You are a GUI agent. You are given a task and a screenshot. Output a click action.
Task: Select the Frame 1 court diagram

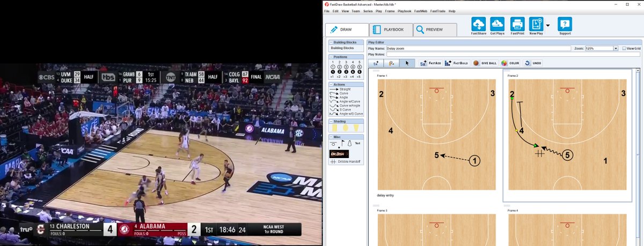pos(436,135)
